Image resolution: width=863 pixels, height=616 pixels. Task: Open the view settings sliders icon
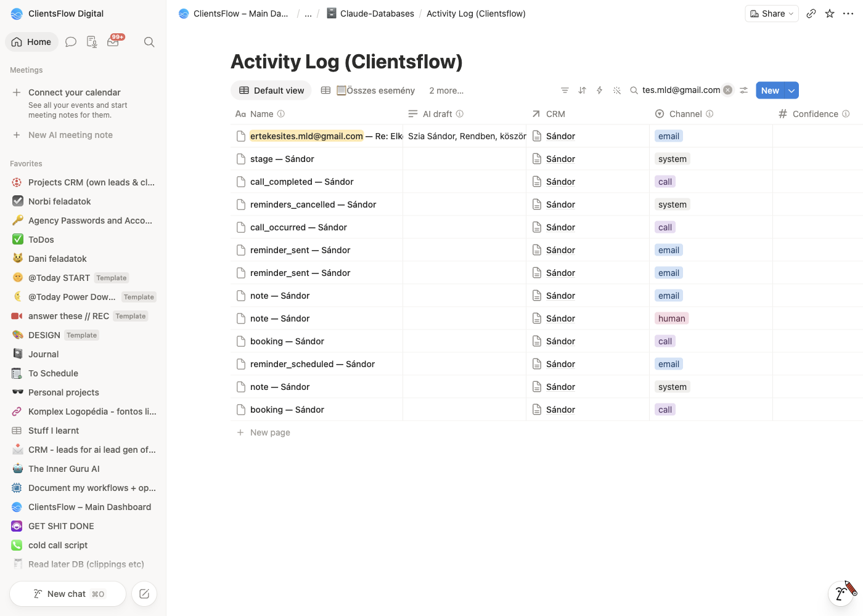click(x=744, y=91)
